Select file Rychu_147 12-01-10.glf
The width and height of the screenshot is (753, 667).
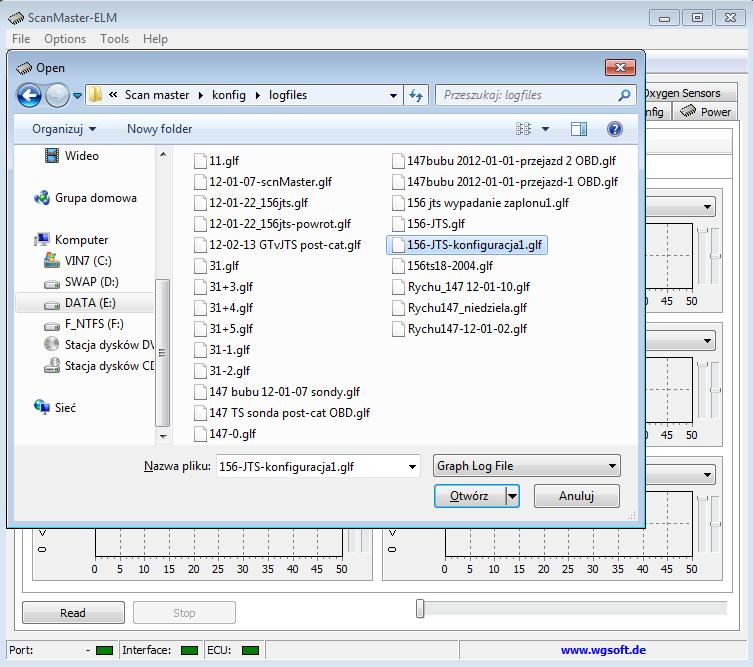coord(462,287)
